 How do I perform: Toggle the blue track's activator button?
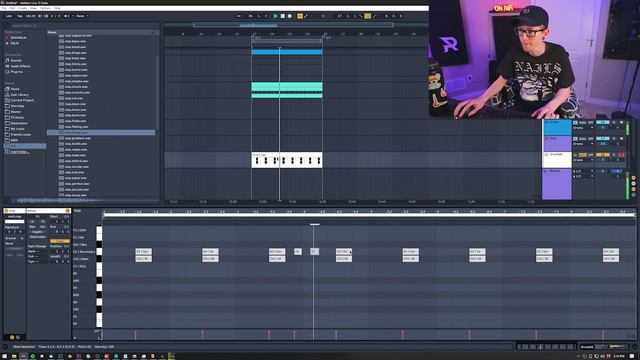point(602,122)
